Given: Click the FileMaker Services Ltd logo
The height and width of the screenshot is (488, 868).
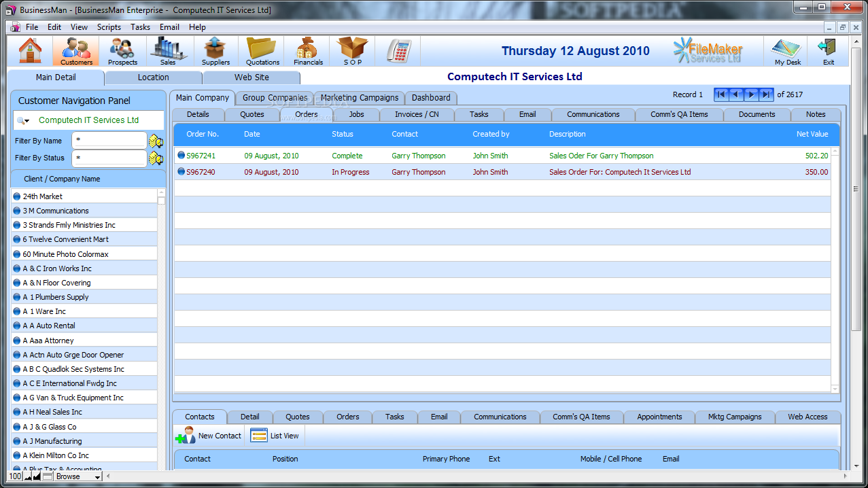Looking at the screenshot, I should [708, 51].
